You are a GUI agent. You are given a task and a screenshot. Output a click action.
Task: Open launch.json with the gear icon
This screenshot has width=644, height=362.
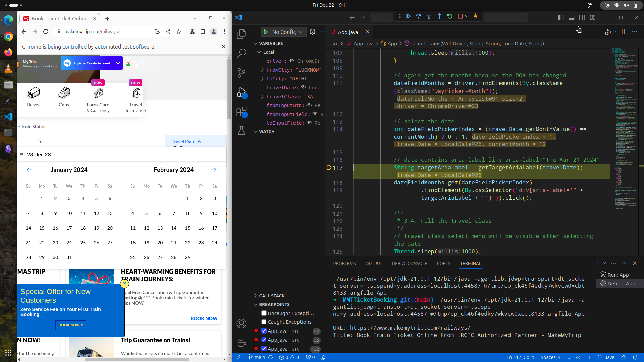click(312, 32)
